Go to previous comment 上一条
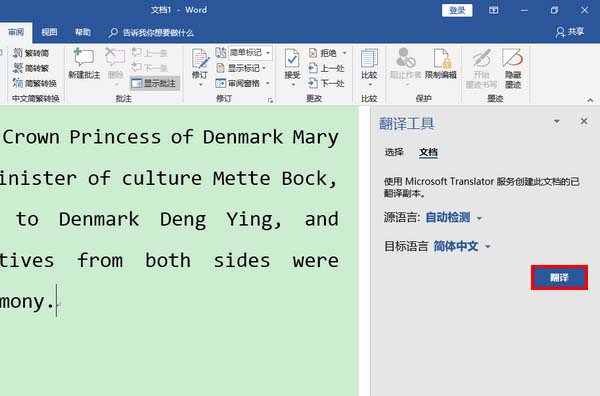Image resolution: width=600 pixels, height=396 pixels. 149,53
